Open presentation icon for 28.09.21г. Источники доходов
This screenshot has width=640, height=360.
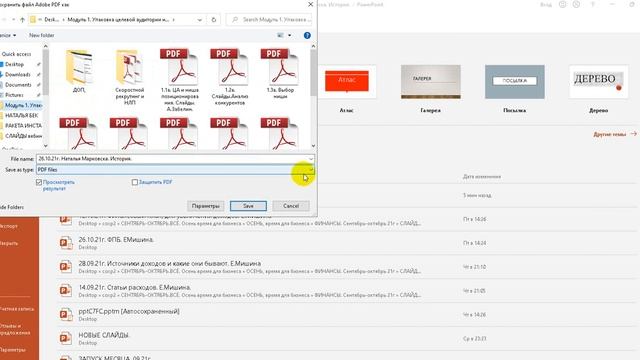click(66, 267)
